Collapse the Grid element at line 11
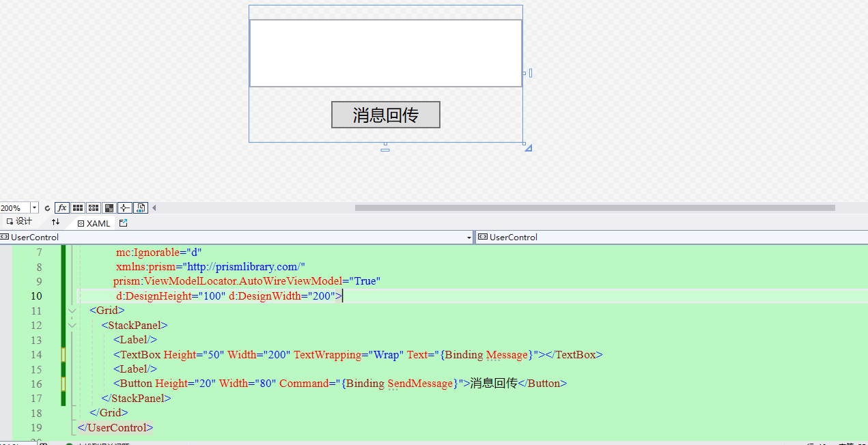 (x=72, y=311)
